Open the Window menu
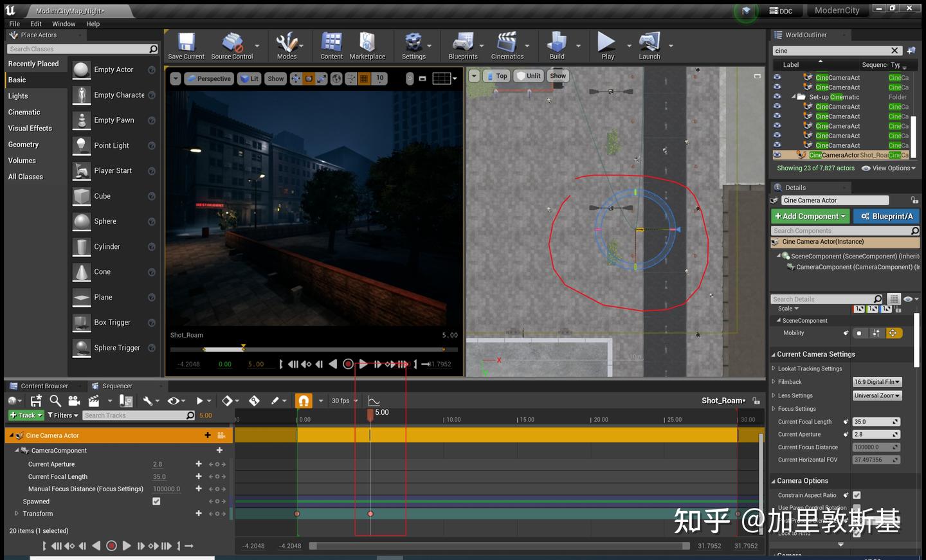This screenshot has height=560, width=926. pos(64,24)
